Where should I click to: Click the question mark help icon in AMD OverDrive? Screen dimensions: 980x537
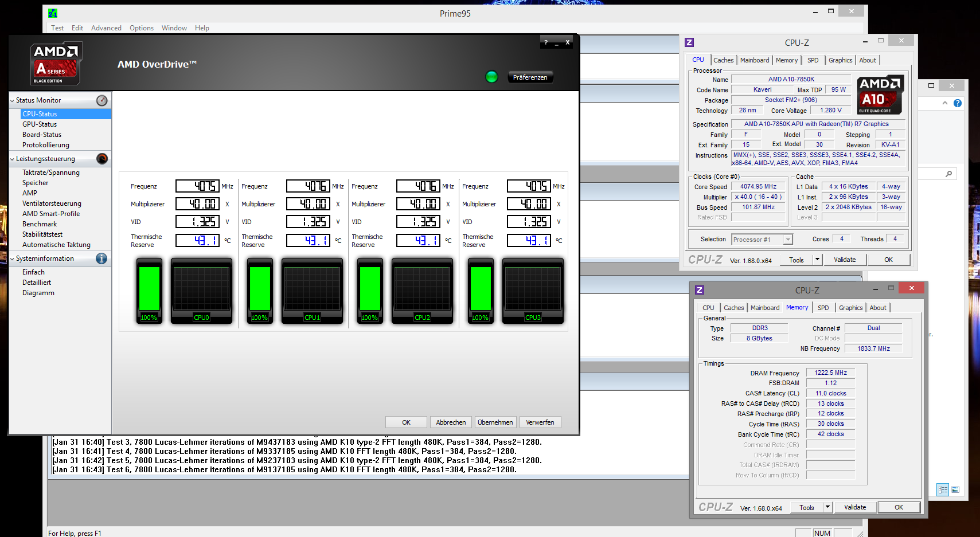click(546, 42)
